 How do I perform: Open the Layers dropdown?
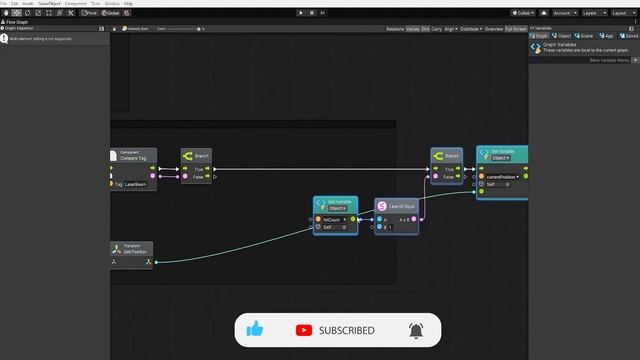click(594, 13)
